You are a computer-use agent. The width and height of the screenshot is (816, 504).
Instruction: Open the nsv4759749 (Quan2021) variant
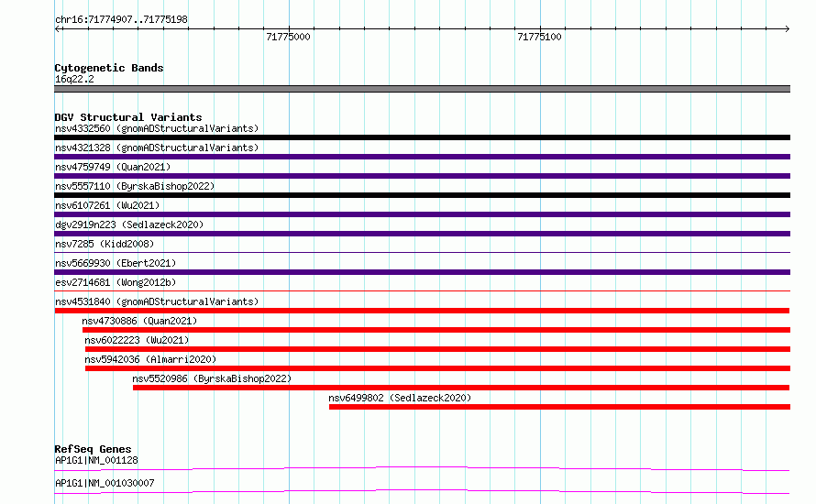(x=113, y=167)
